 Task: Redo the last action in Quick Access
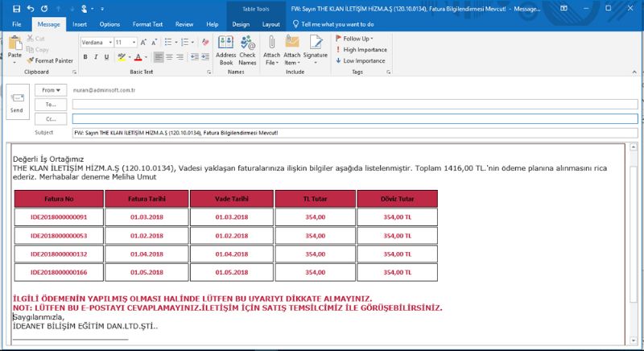tap(44, 9)
